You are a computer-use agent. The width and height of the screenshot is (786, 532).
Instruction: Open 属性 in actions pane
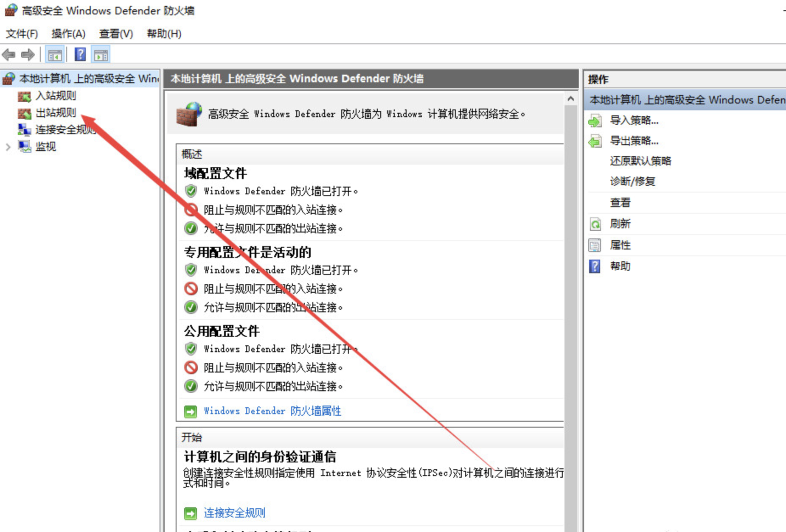tap(620, 245)
